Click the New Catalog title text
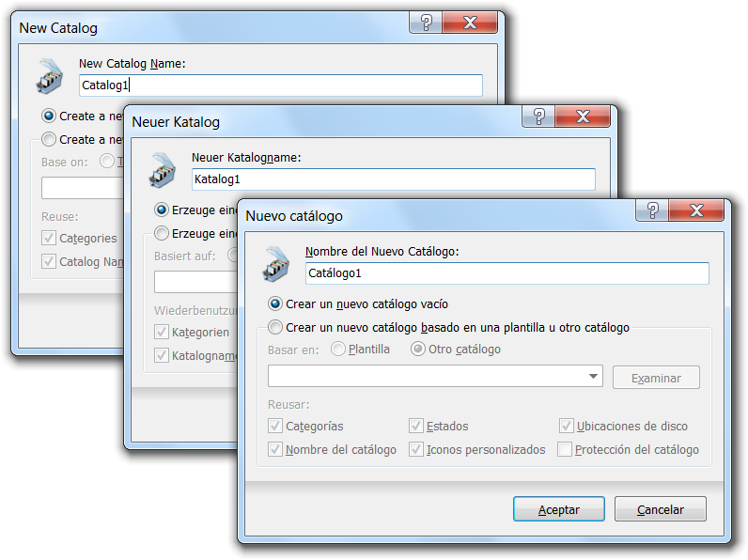 [x=58, y=28]
